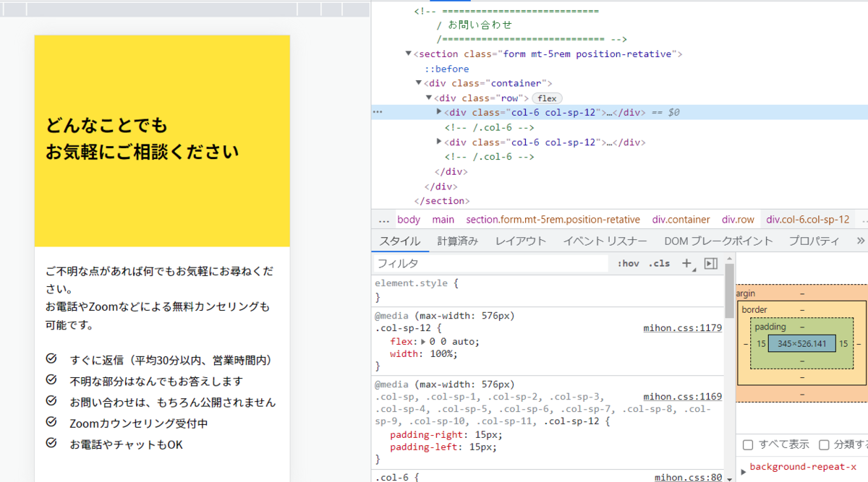The width and height of the screenshot is (868, 482).
Task: Open the .cls class editor
Action: click(659, 264)
